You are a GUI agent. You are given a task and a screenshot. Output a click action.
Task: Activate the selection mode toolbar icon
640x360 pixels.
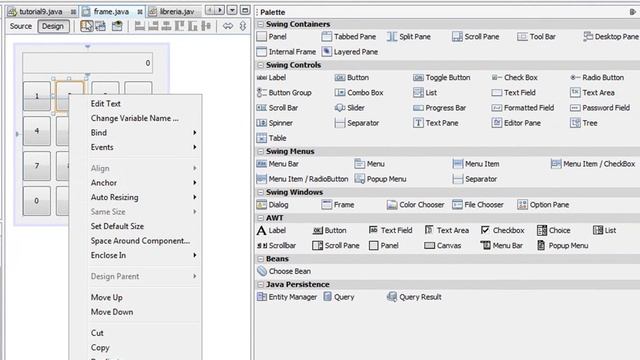[87, 26]
